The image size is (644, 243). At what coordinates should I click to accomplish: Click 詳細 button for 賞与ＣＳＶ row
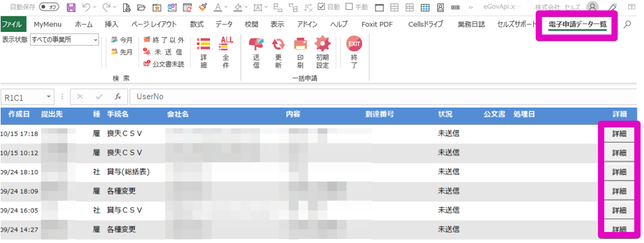(619, 210)
